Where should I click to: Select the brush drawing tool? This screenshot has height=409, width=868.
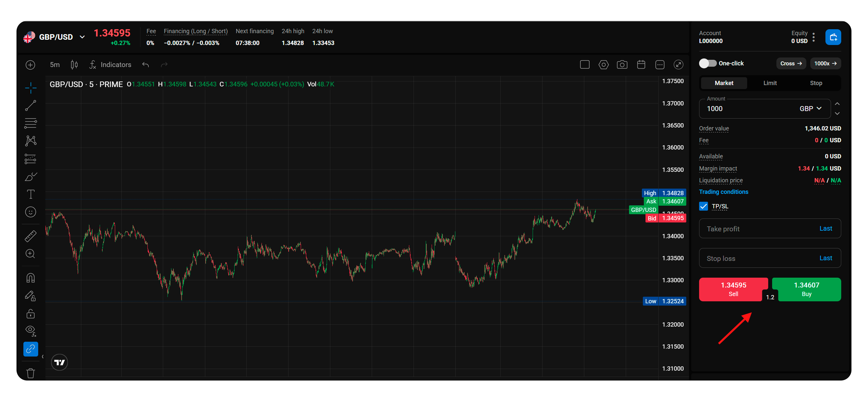pyautogui.click(x=30, y=176)
